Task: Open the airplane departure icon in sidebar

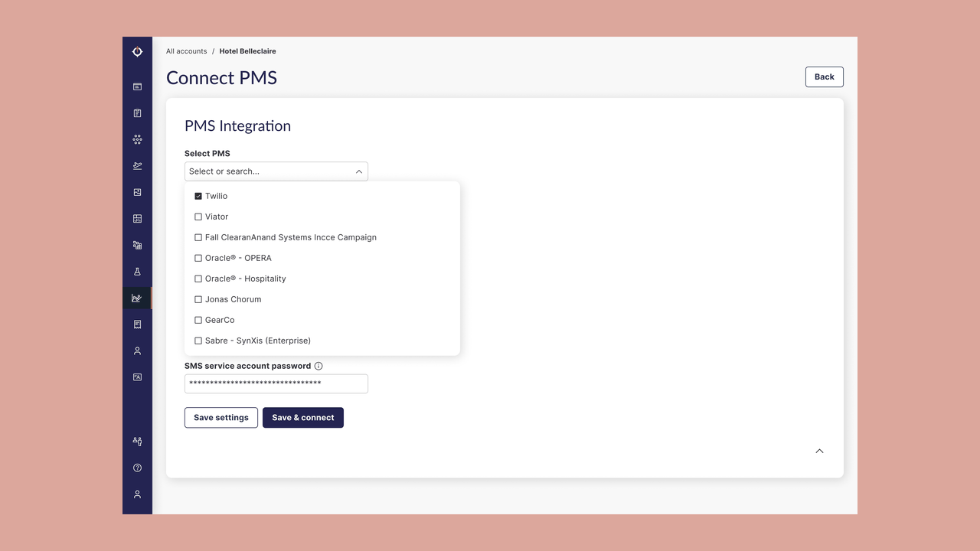Action: 137,166
